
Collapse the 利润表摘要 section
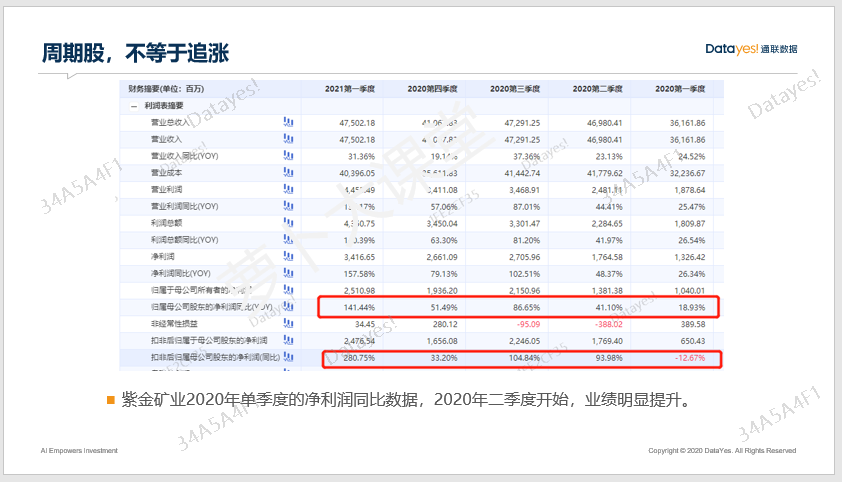click(133, 106)
